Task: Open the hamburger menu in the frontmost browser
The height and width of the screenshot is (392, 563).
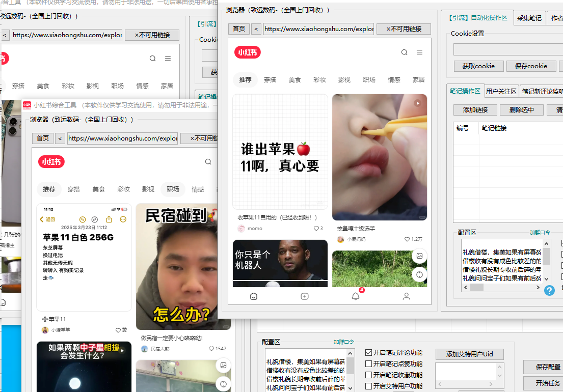Action: 419,52
